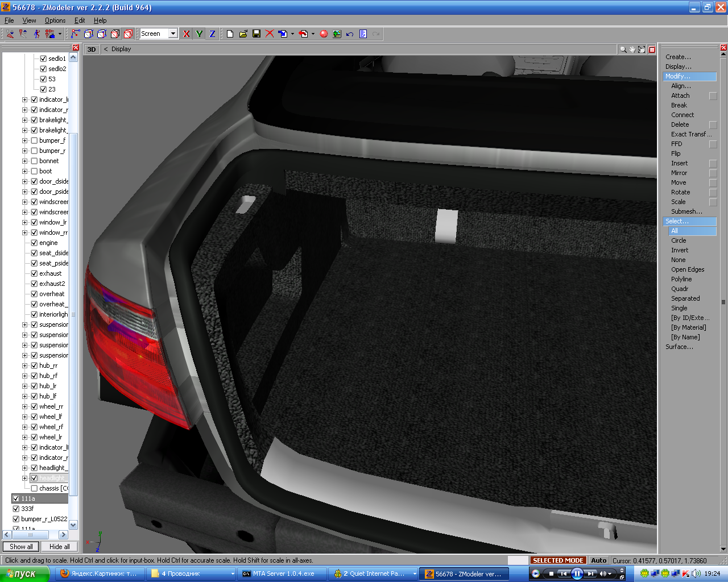Expand the window_lr tree node

click(x=24, y=222)
